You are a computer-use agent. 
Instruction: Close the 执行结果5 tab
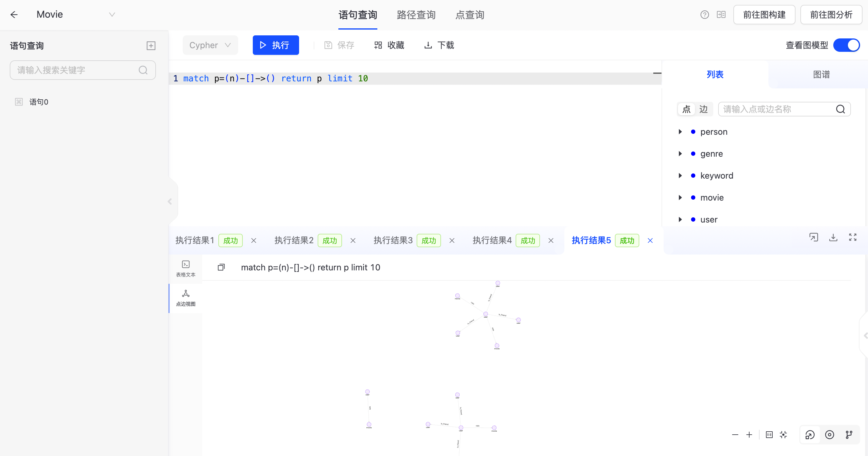click(x=650, y=240)
